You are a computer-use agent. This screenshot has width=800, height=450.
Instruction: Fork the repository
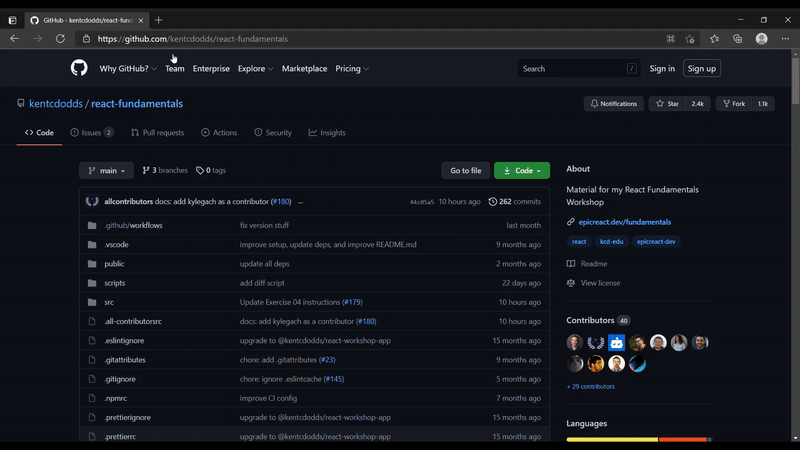(x=734, y=104)
